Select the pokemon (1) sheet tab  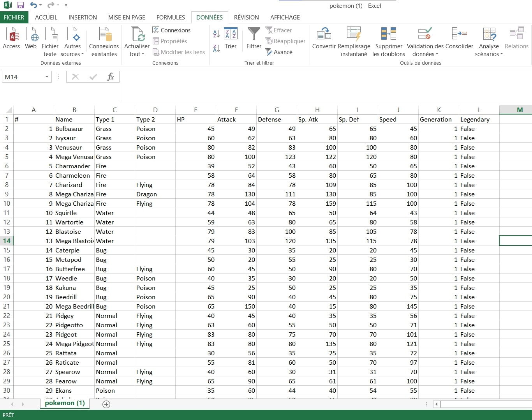coord(65,403)
